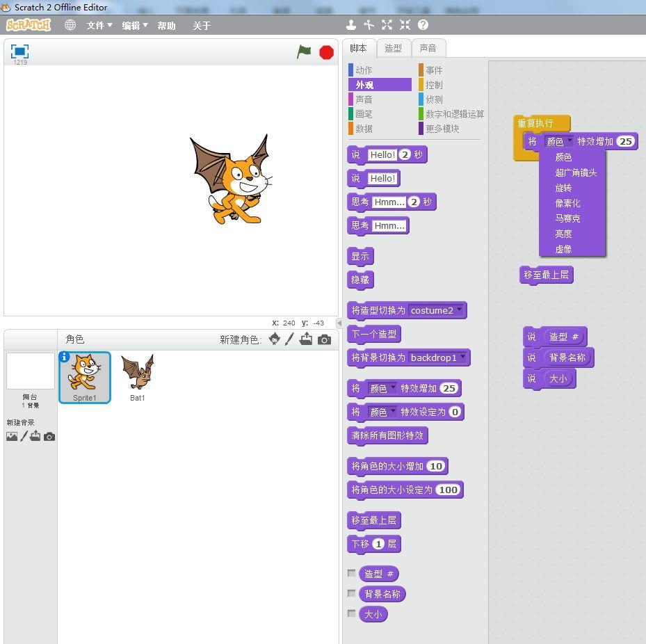Click the Scratch logo

[x=29, y=26]
